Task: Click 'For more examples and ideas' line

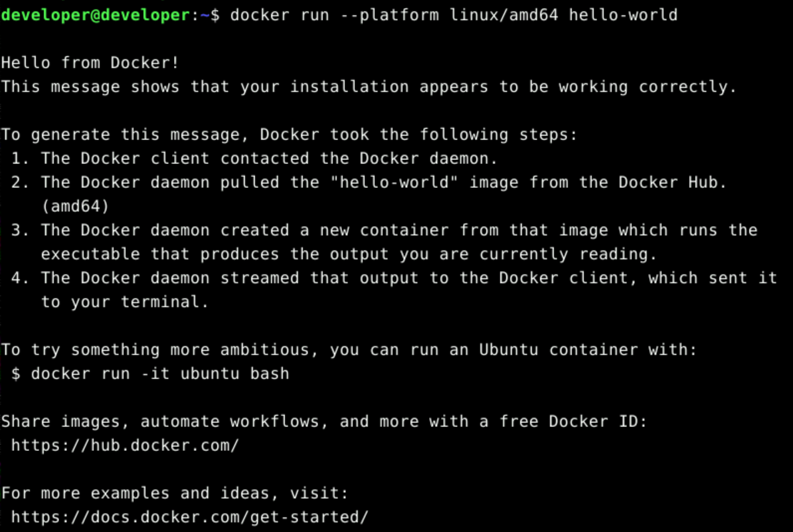Action: click(x=175, y=493)
